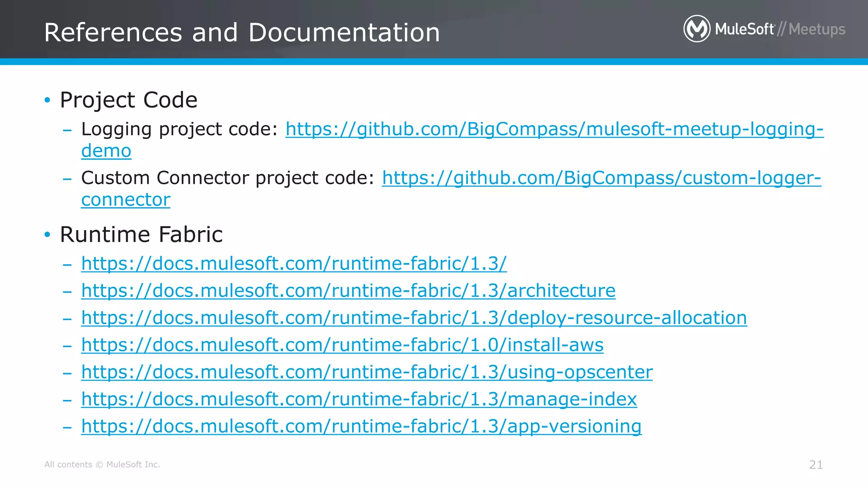This screenshot has width=868, height=488.
Task: Open the app-versioning docs link
Action: click(362, 426)
